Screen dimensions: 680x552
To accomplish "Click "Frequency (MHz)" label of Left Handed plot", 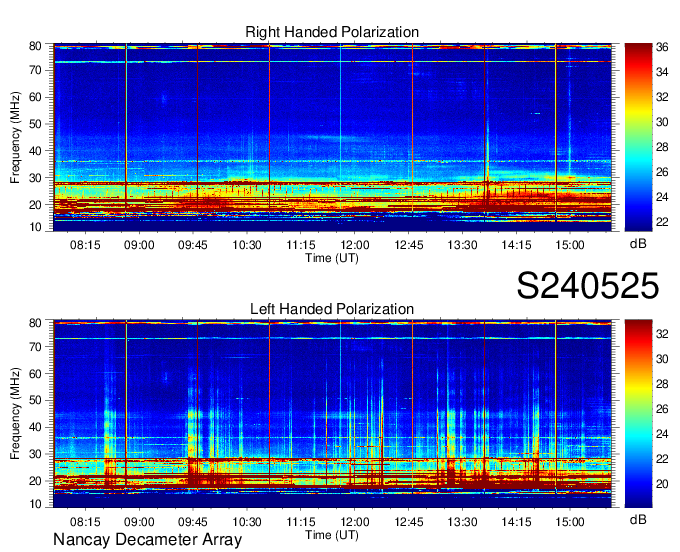I will pos(15,414).
